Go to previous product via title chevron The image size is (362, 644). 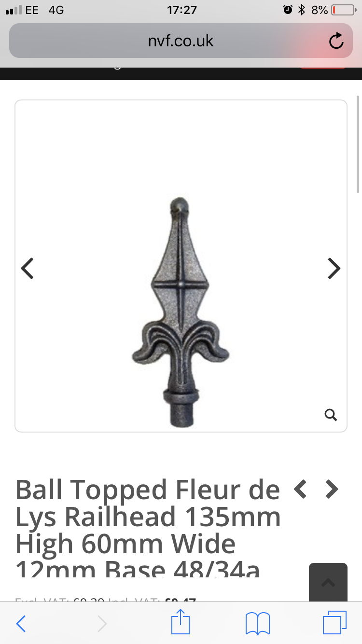(x=300, y=490)
